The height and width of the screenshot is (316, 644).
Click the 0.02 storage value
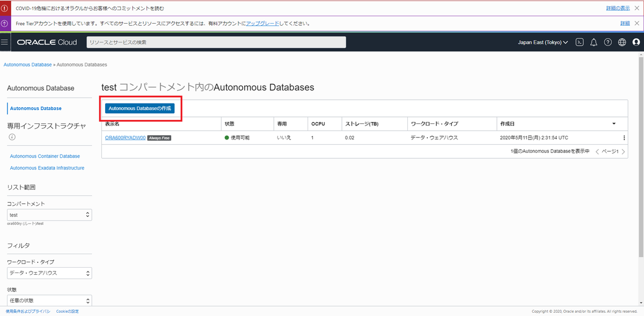(350, 137)
